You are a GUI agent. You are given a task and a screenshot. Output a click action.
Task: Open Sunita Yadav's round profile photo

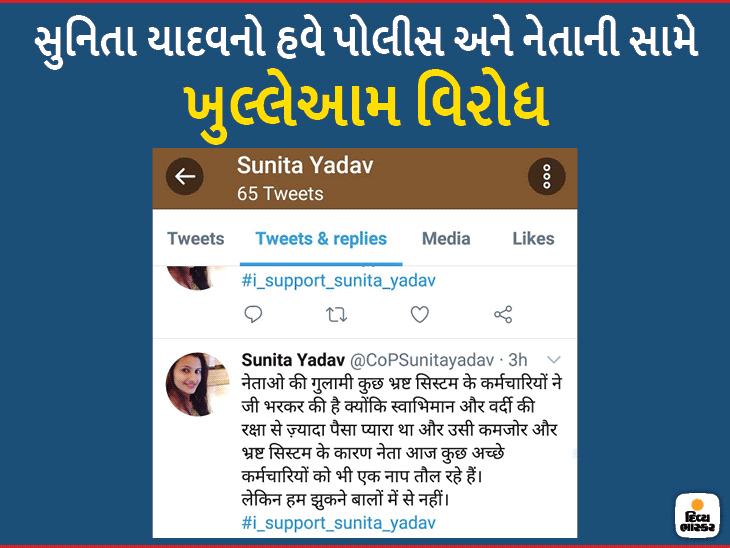pos(197,384)
